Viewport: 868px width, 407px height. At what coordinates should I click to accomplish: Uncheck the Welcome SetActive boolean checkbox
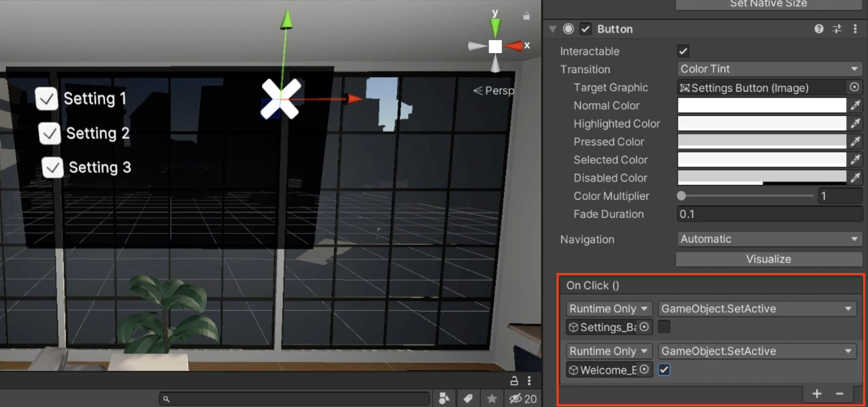[664, 370]
